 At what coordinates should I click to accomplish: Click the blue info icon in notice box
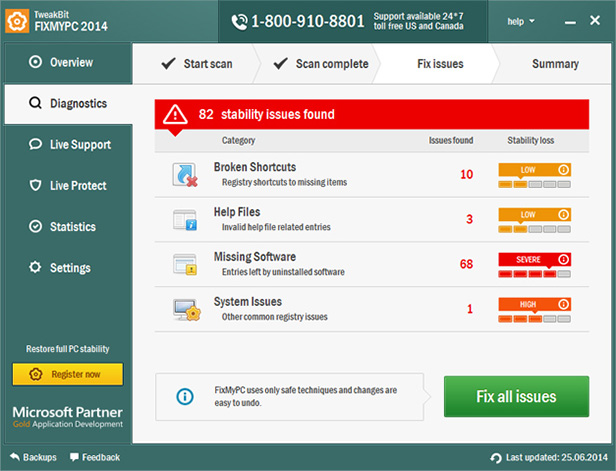tap(185, 396)
